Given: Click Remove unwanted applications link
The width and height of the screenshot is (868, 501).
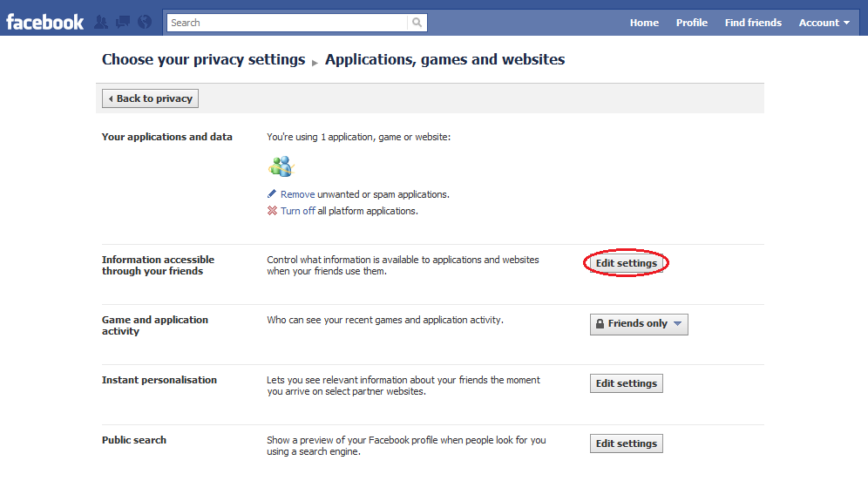Looking at the screenshot, I should point(297,194).
